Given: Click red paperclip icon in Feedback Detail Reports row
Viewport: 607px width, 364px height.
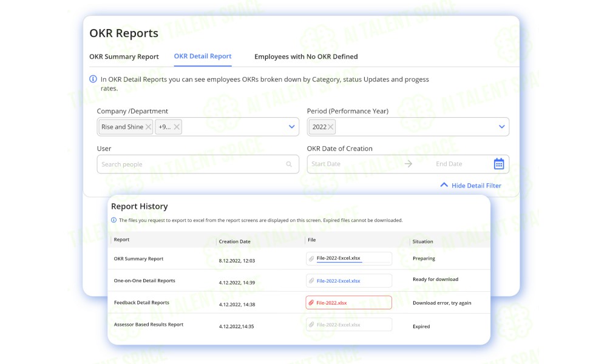Looking at the screenshot, I should (311, 303).
